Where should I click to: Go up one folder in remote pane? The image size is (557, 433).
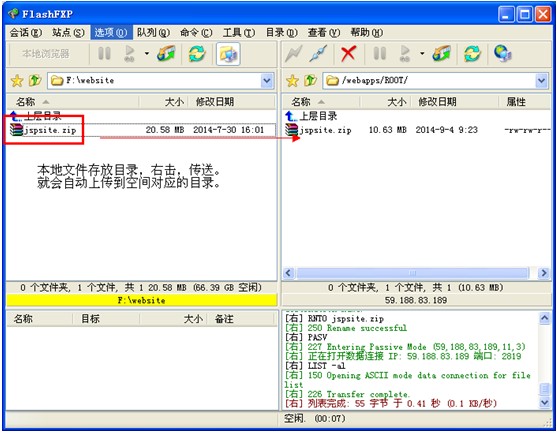[x=310, y=81]
